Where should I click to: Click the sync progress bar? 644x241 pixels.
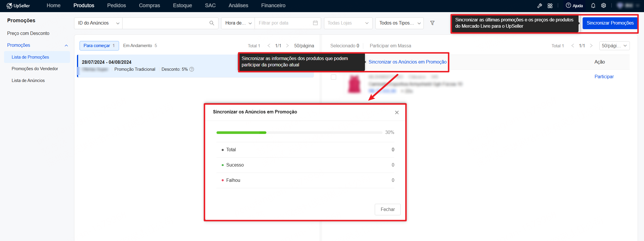click(x=299, y=132)
